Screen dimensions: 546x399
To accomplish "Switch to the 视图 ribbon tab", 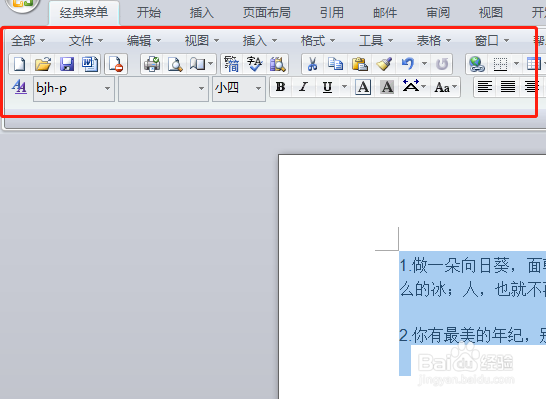I will coord(491,13).
